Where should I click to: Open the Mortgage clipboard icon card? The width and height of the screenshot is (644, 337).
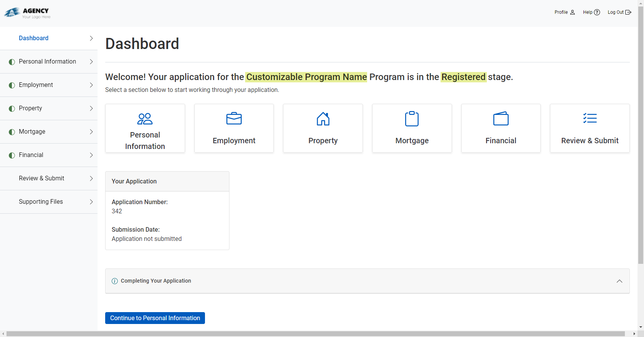pos(412,119)
